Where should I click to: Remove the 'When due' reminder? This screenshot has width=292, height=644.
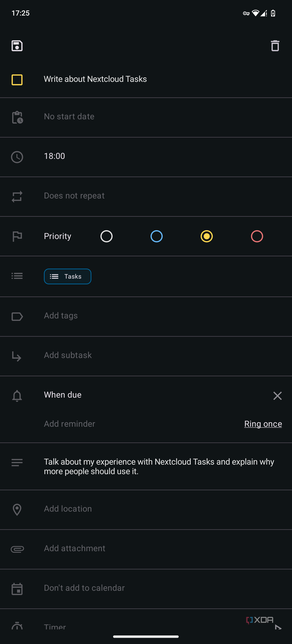277,396
